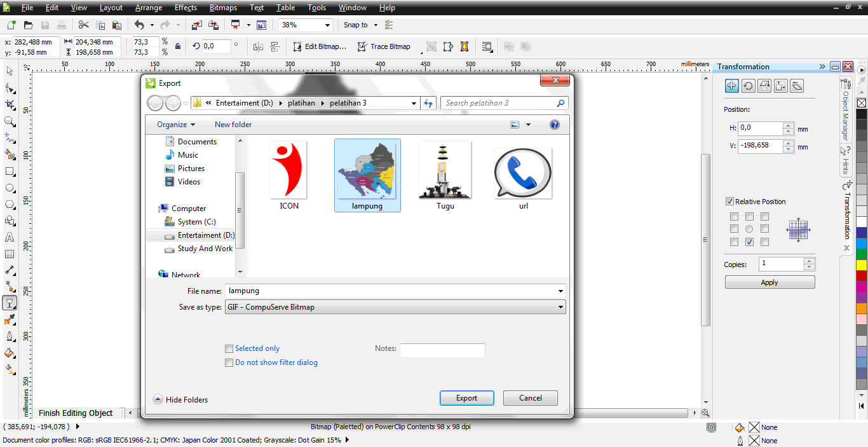Select the center anchor radio button
This screenshot has width=868, height=447.
coord(749,229)
